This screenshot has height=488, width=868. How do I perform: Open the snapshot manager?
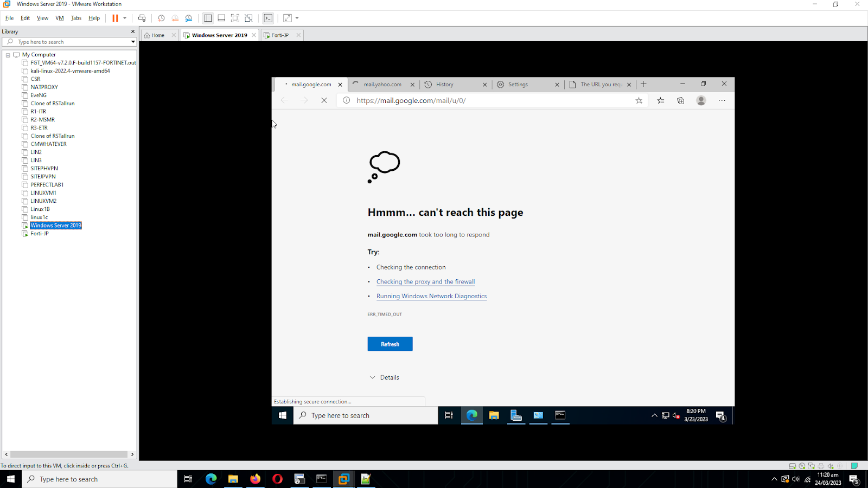pos(189,18)
